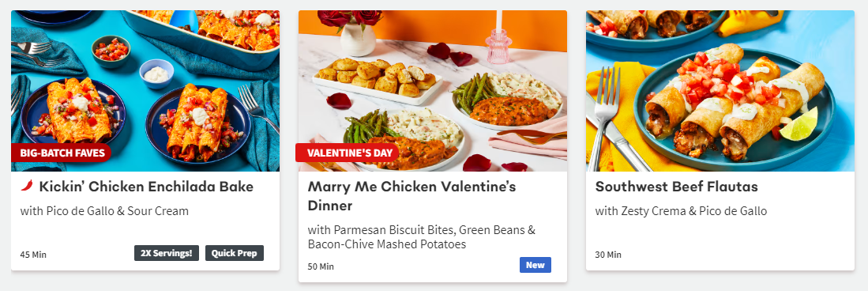Open Kickin' Chicken Enchilada Bake title
Viewport: 868px width, 291px height.
coord(146,187)
